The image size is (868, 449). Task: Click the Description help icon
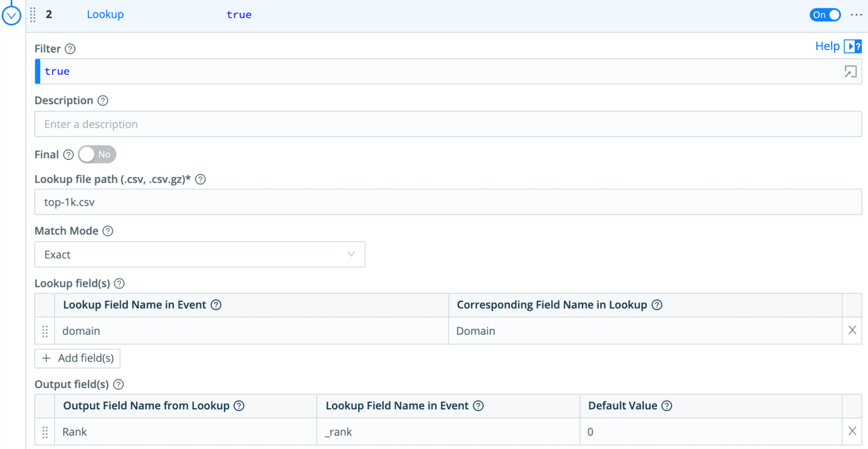(x=102, y=101)
